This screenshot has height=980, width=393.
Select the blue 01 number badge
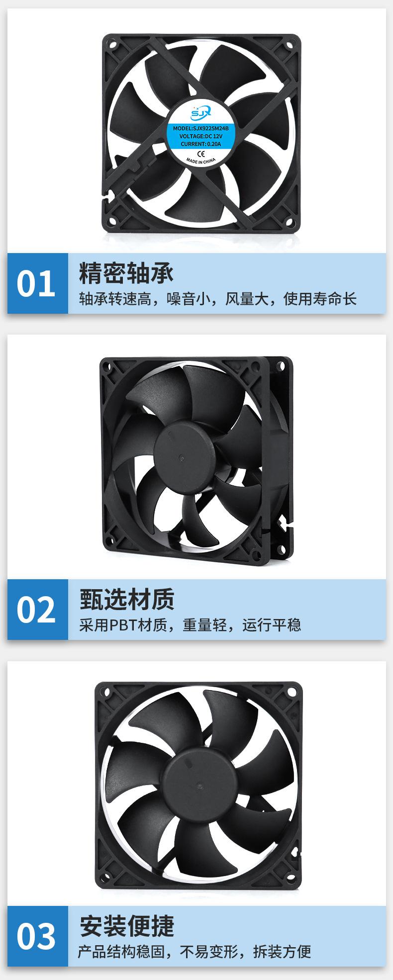pos(37,283)
